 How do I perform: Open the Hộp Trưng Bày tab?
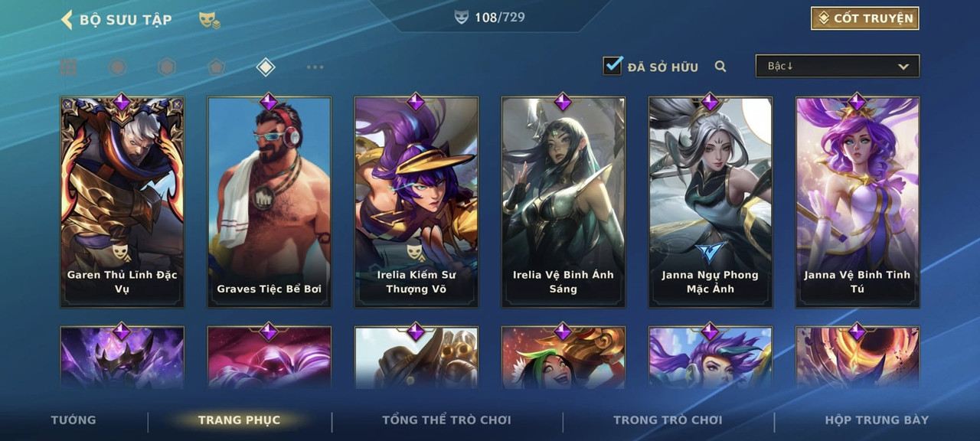877,420
